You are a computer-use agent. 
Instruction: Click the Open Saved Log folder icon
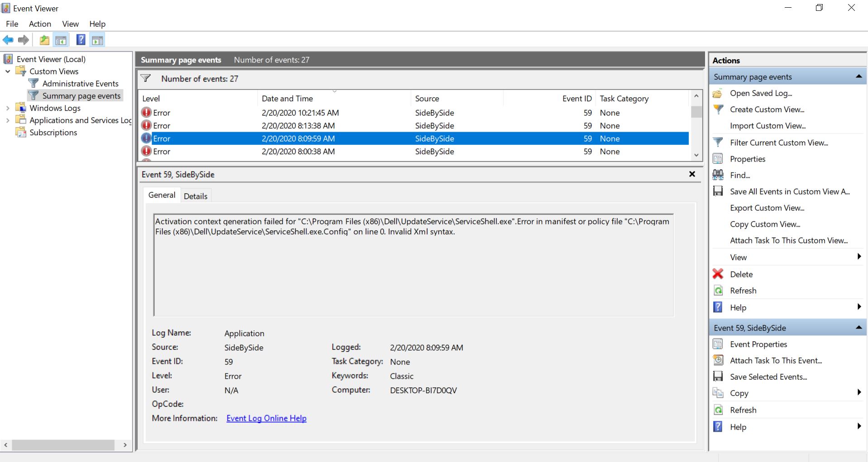pyautogui.click(x=718, y=93)
